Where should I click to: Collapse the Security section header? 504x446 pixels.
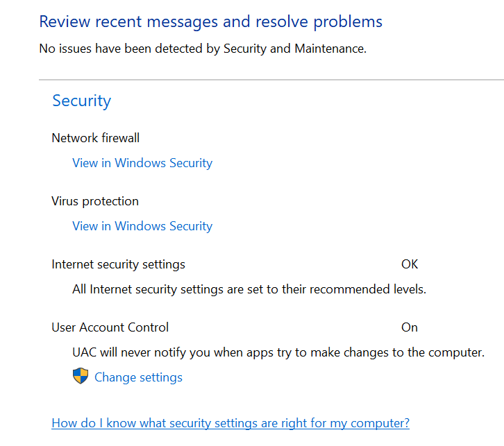[81, 101]
